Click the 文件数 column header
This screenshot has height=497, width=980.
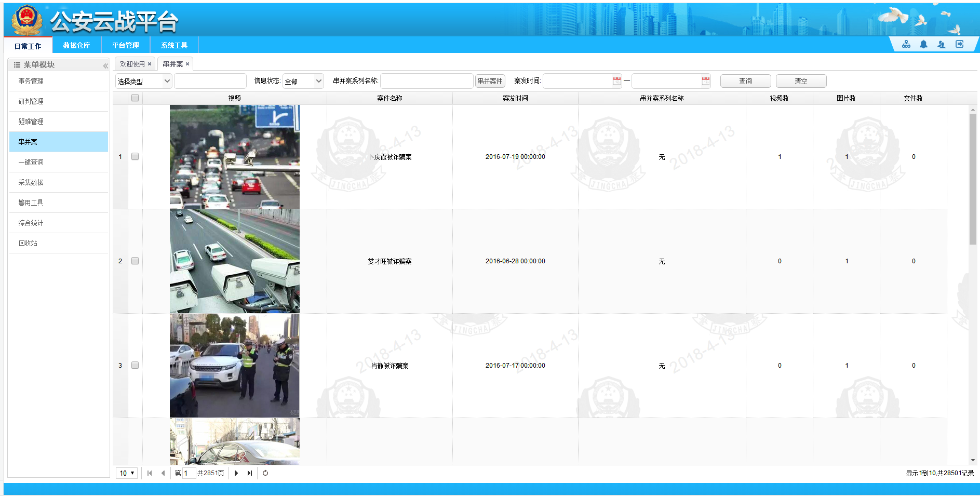(914, 98)
